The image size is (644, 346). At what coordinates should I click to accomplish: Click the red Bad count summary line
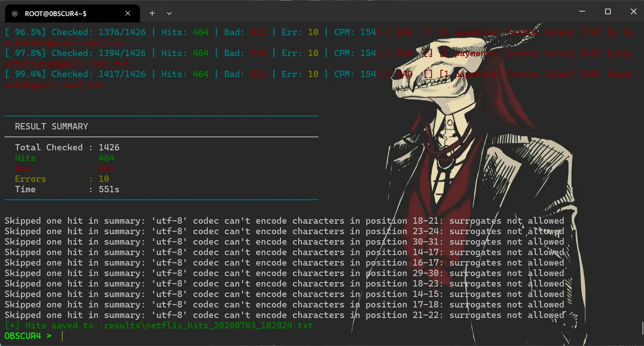pyautogui.click(x=65, y=168)
